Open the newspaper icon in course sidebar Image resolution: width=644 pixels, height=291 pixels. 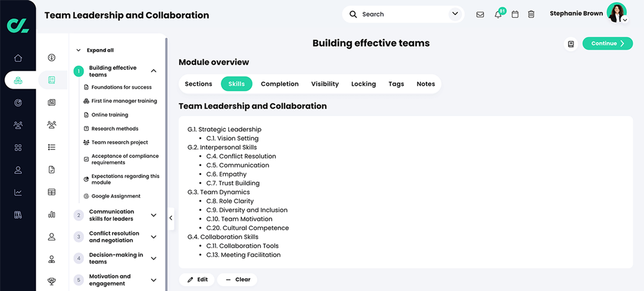click(51, 102)
